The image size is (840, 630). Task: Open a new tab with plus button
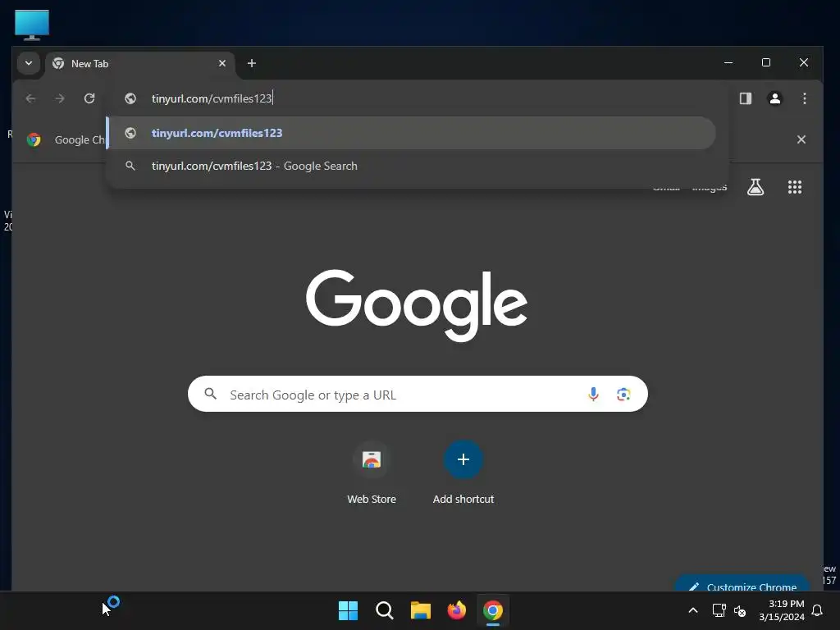(252, 63)
